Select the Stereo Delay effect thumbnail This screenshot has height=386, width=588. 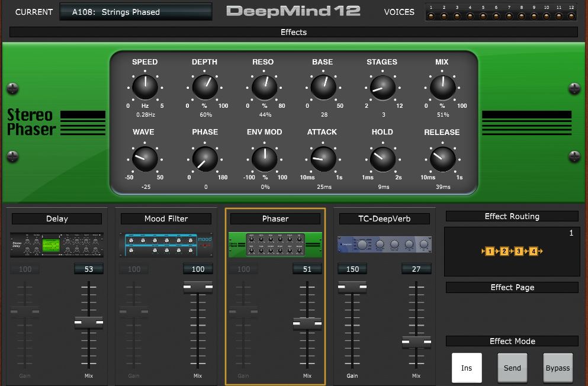pos(57,245)
